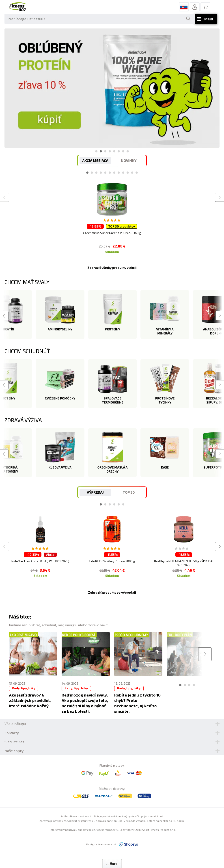
Task: Select first dot under Výpredaj tabs
Action: (101, 504)
